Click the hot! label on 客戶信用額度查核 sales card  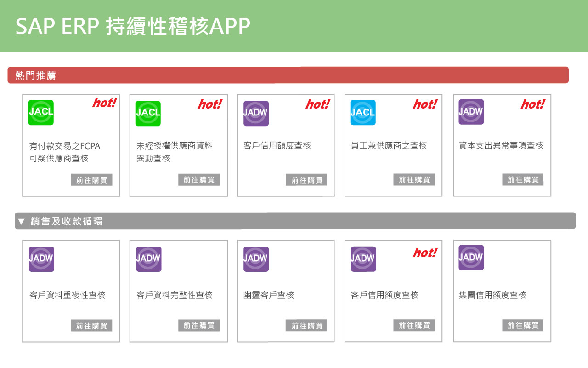[x=424, y=252]
